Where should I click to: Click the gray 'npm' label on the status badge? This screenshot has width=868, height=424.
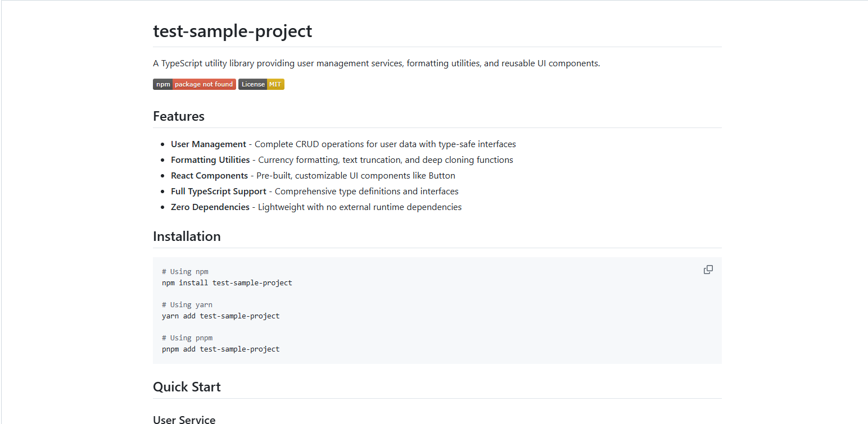[162, 84]
